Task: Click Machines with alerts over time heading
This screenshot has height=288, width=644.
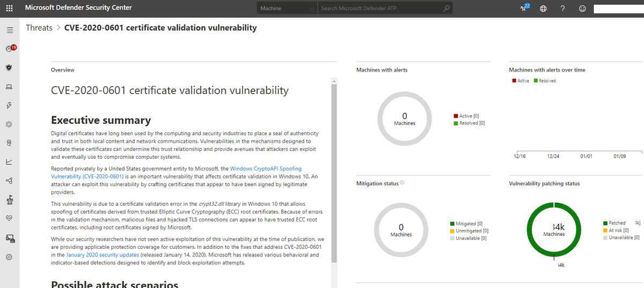Action: [x=547, y=70]
